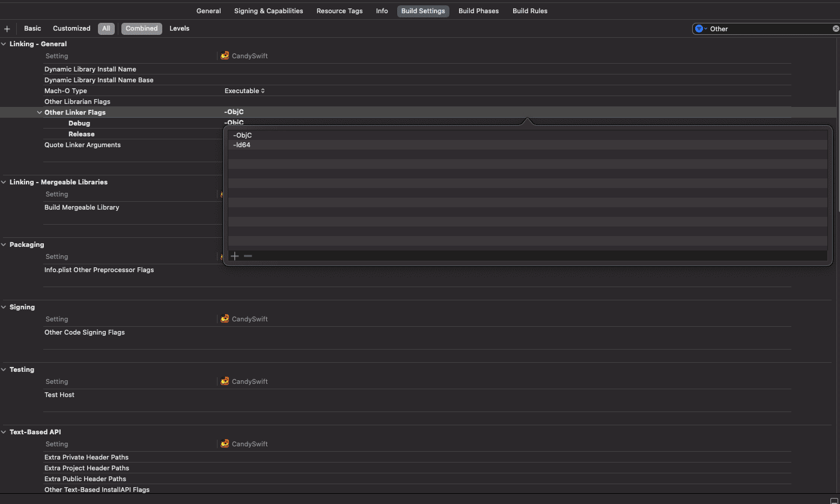Click the Other search filter field
The height and width of the screenshot is (504, 840).
770,29
